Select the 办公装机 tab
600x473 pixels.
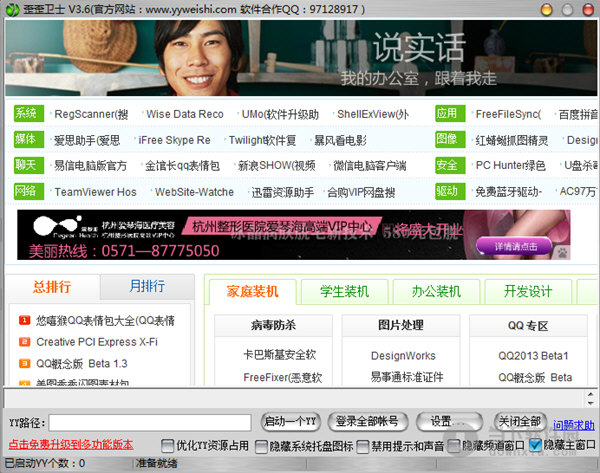(x=436, y=292)
